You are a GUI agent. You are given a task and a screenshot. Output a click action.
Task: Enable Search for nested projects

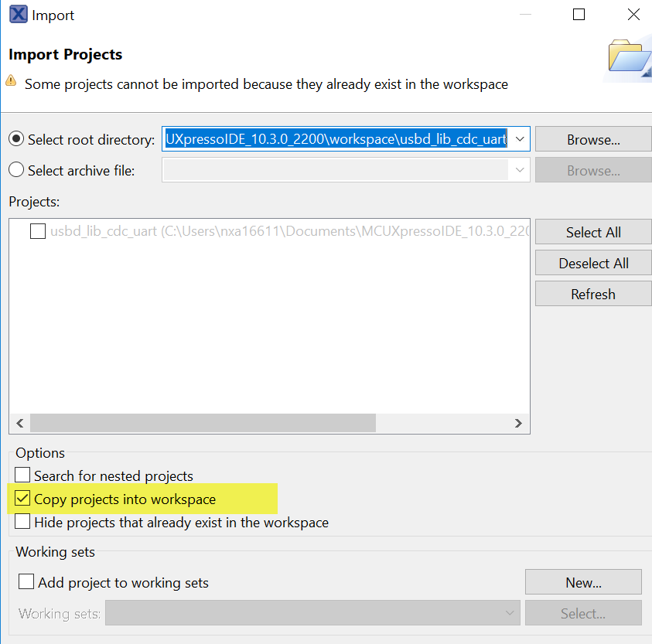[x=22, y=475]
